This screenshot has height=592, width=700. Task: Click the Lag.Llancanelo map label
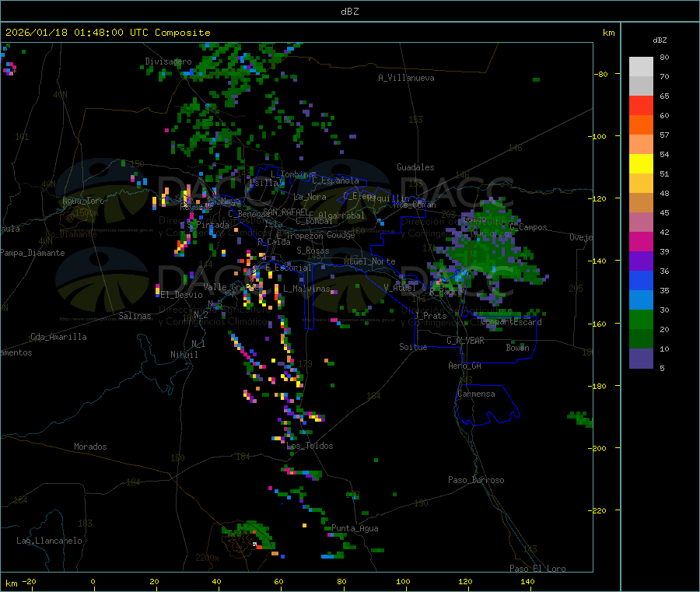point(49,541)
